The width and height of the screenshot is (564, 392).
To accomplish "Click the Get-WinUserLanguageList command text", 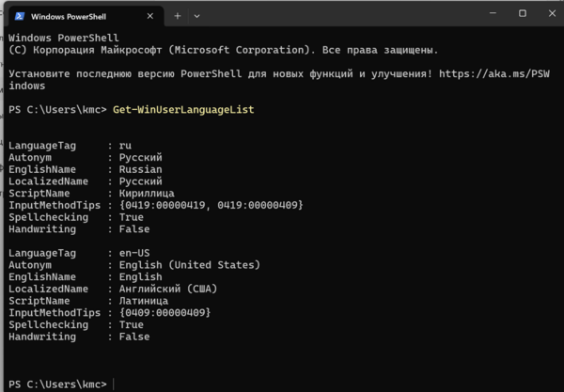I will [x=182, y=110].
